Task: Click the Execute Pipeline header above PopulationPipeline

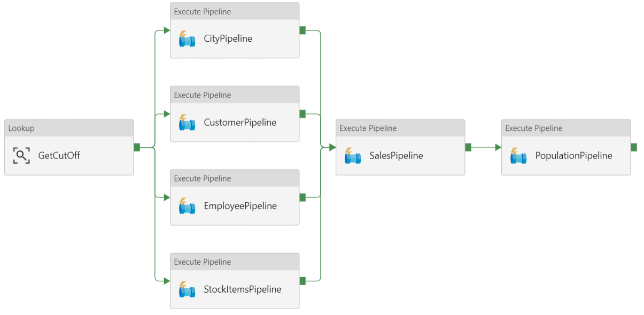Action: coord(566,128)
